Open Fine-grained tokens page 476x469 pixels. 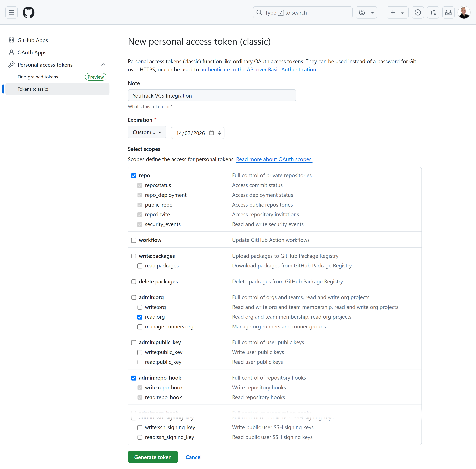coord(38,77)
